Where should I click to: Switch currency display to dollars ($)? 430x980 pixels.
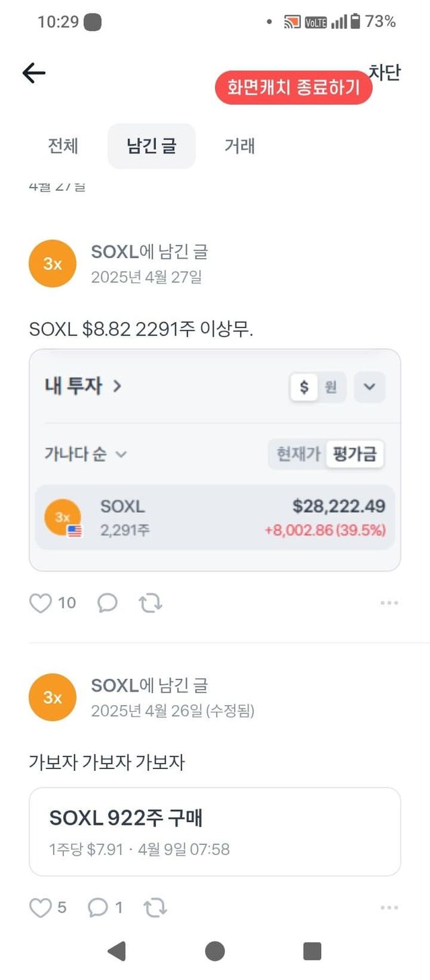(x=304, y=387)
